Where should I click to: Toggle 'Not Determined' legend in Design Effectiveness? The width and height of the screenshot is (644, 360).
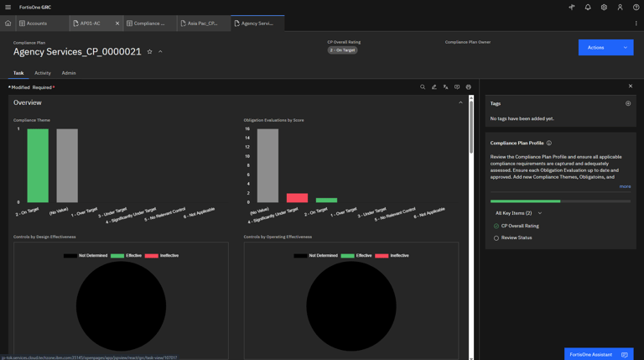(x=86, y=256)
